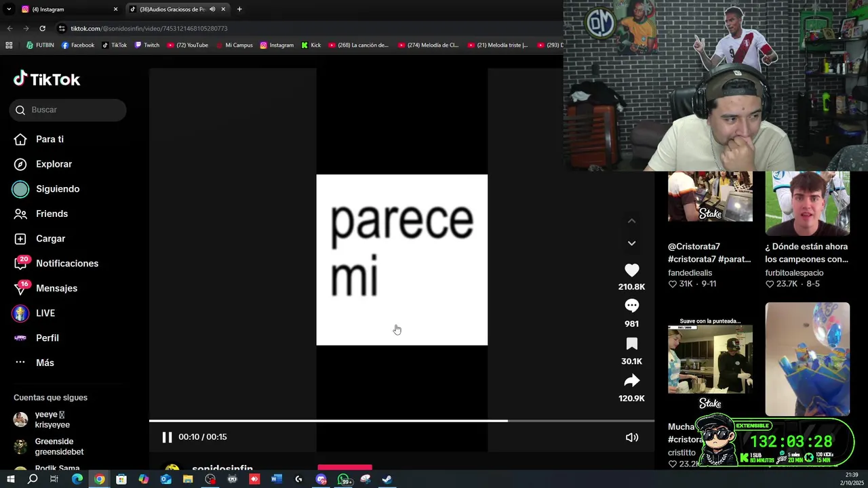Reload the page
868x488 pixels.
pos(42,28)
